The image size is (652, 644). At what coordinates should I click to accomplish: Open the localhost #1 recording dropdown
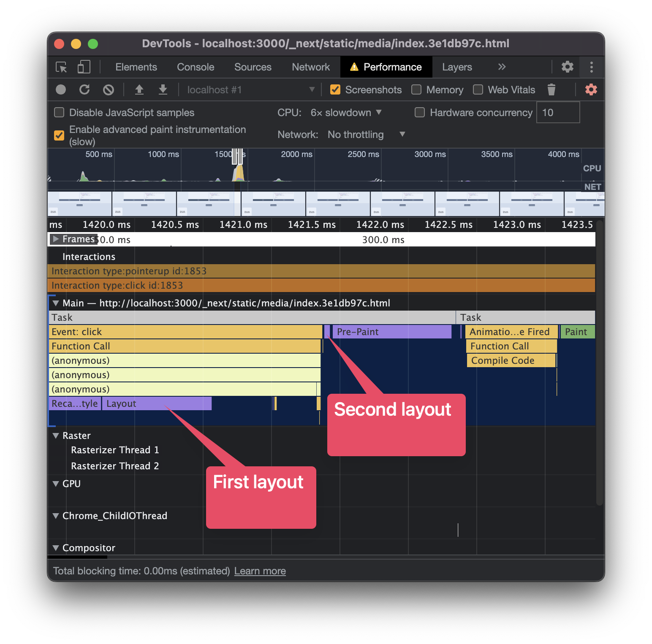click(251, 89)
